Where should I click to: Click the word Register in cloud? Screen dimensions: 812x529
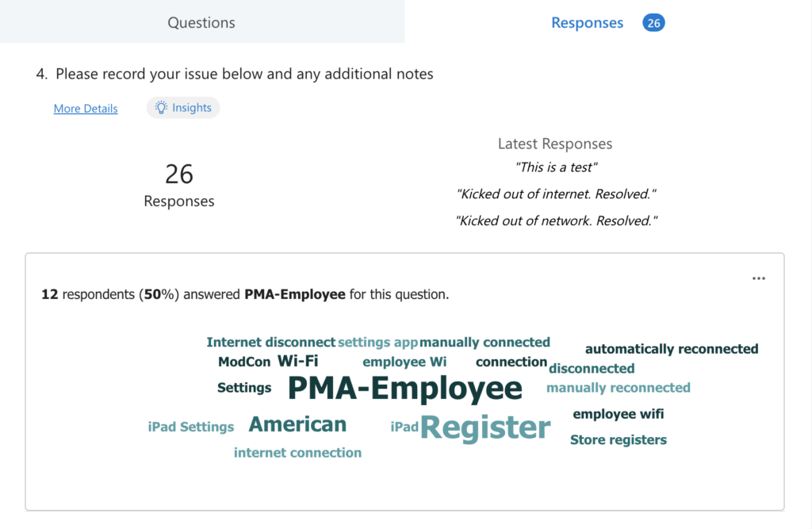coord(485,427)
